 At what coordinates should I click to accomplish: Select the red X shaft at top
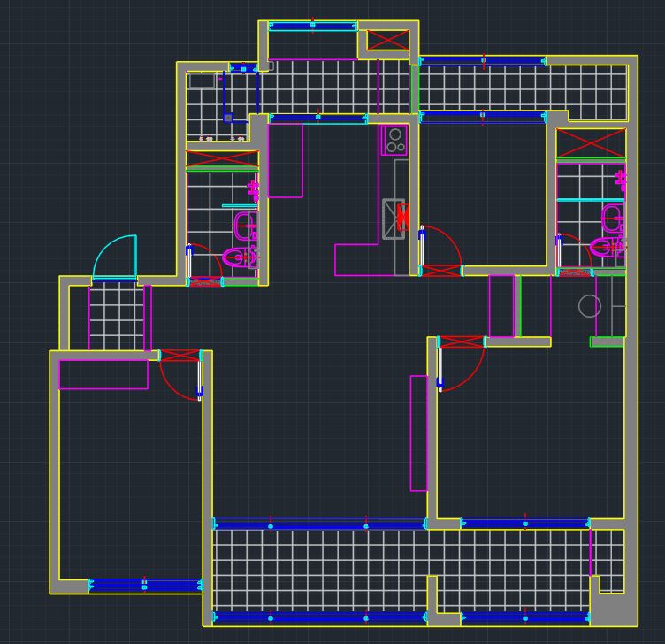click(388, 40)
